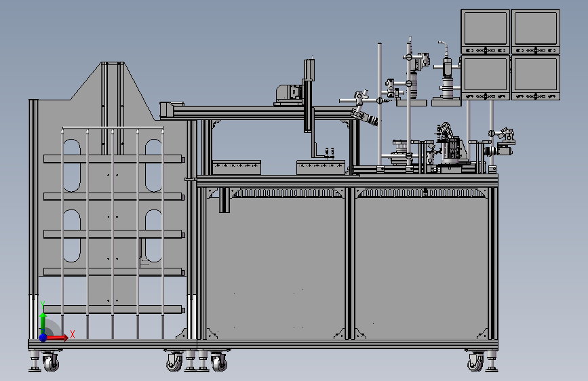Viewport: 588px width, 381px height.
Task: Select the bottom base frame beam under cabinets
Action: click(348, 344)
